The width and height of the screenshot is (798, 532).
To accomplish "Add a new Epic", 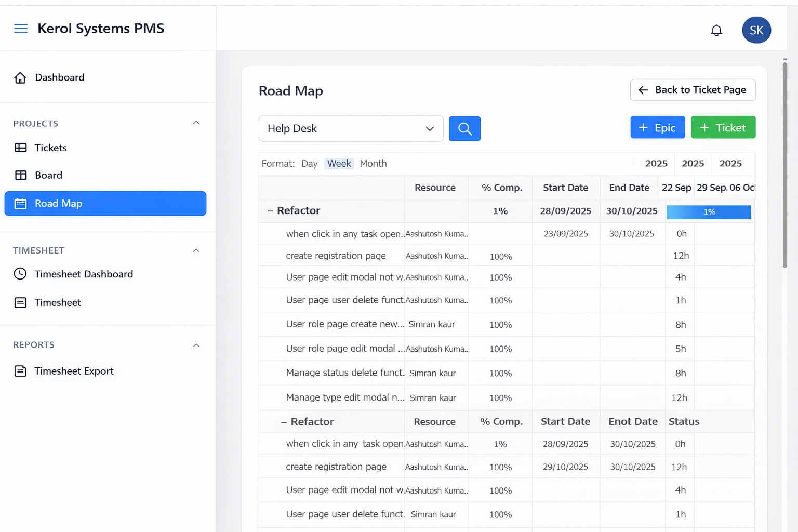I will click(x=657, y=128).
